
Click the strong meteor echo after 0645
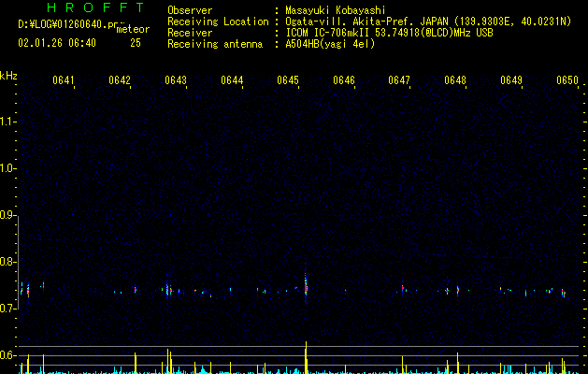pos(306,288)
